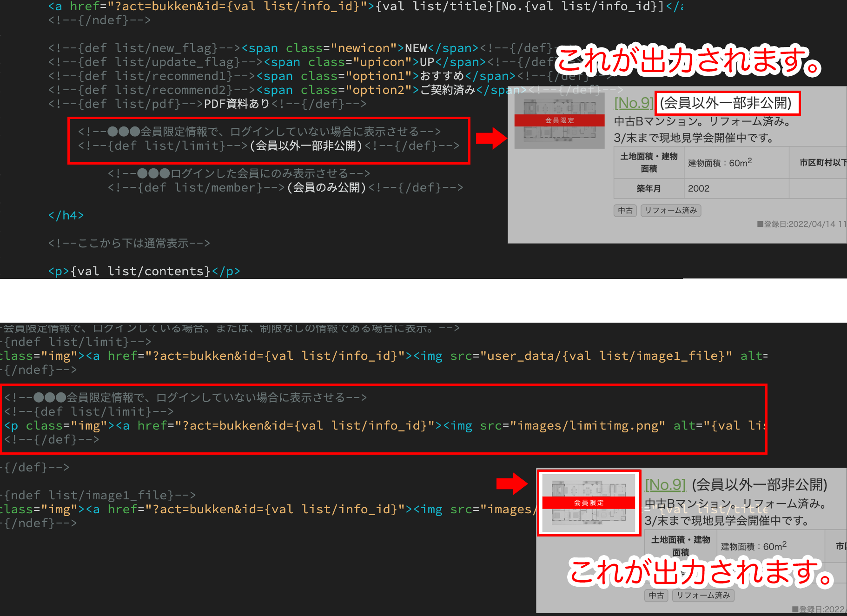Select the リフォーム済み tag in the upper preview
This screenshot has width=847, height=616.
tap(670, 211)
